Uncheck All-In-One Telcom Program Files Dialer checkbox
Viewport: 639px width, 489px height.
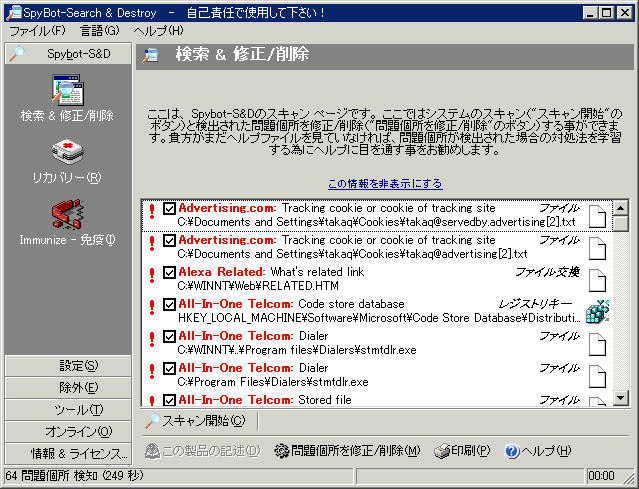tap(169, 368)
